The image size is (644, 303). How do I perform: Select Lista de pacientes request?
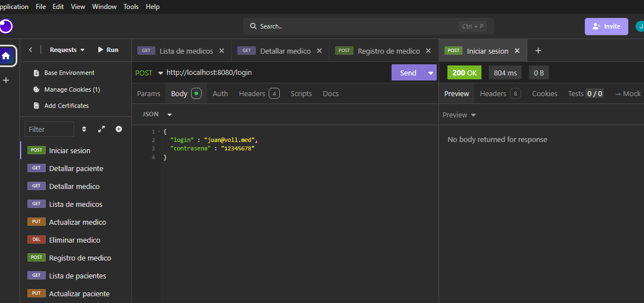[75, 276]
